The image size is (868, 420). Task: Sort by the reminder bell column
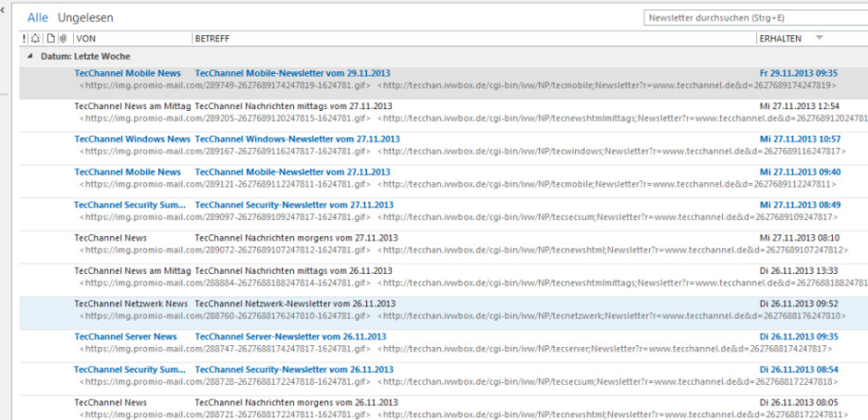35,39
